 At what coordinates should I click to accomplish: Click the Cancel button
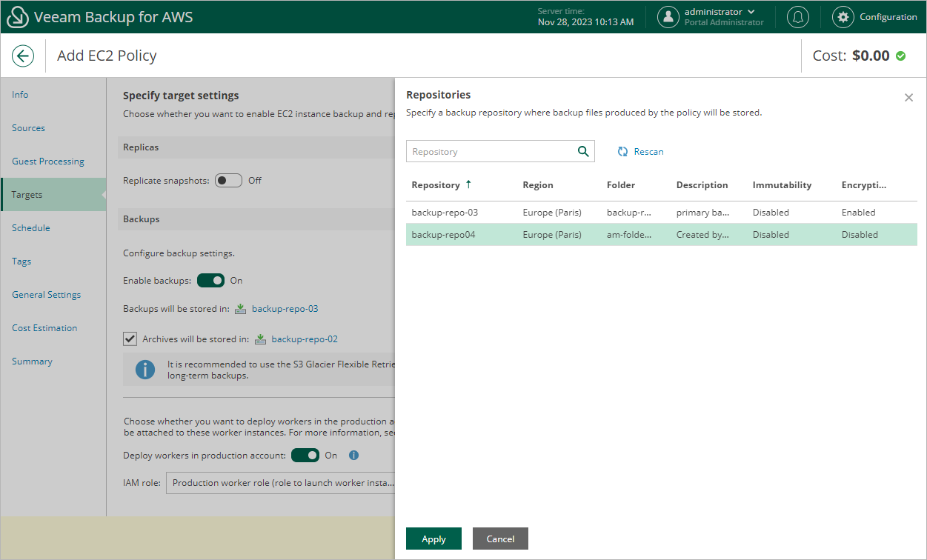(500, 539)
